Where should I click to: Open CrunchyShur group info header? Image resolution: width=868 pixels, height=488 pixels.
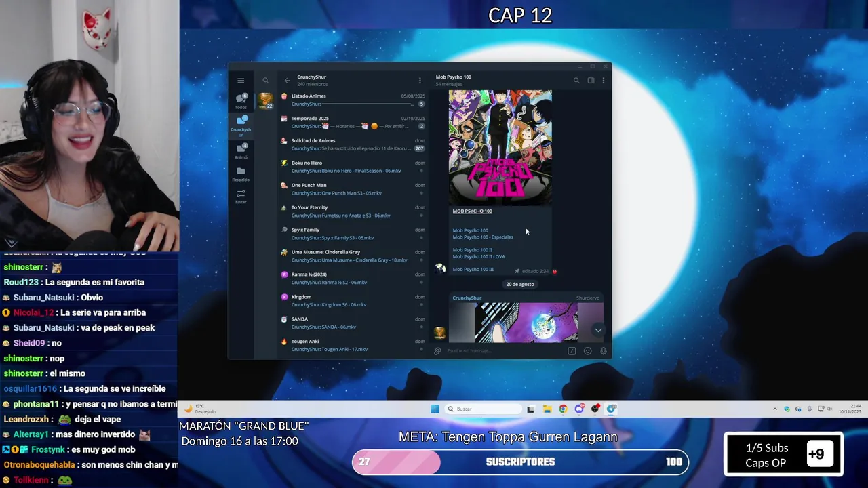point(312,80)
